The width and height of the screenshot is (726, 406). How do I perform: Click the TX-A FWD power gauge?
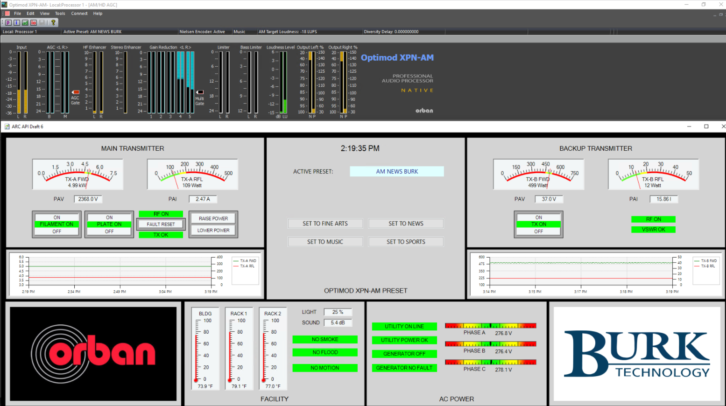77,175
